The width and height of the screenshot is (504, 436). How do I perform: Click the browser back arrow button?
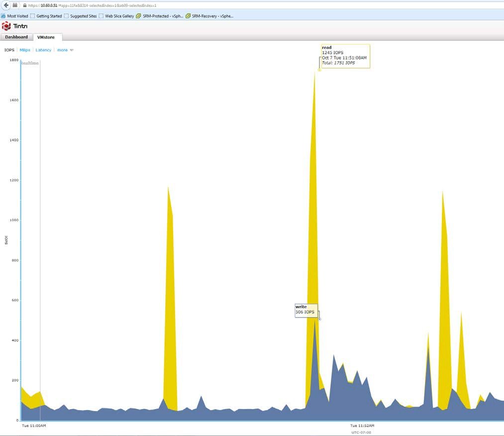click(5, 5)
